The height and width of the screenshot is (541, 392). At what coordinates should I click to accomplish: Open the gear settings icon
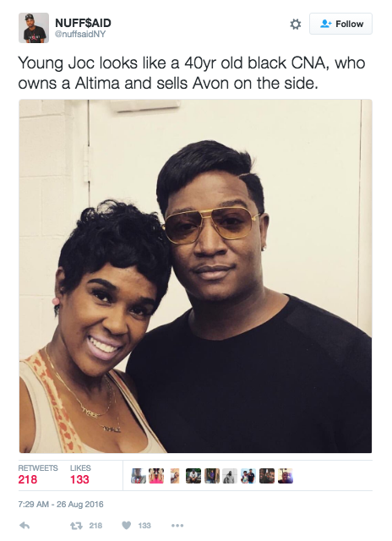[x=295, y=25]
